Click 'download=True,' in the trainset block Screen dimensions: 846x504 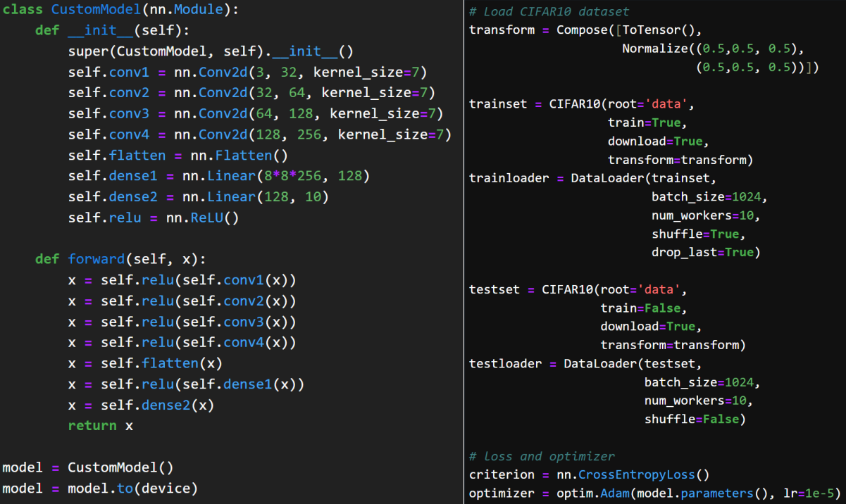pos(659,141)
